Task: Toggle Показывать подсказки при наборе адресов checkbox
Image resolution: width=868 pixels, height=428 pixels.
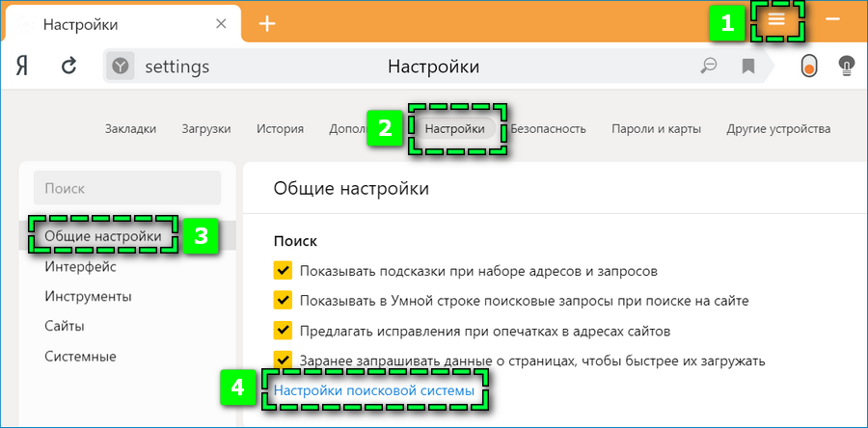Action: pos(283,271)
